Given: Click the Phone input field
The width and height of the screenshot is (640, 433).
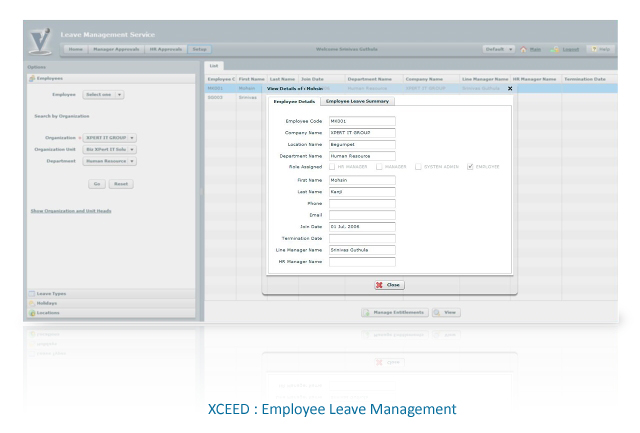Looking at the screenshot, I should pos(362,203).
